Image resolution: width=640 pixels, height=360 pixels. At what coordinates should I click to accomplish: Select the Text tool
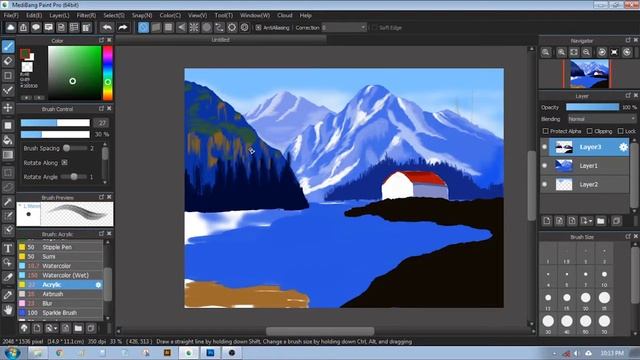(x=8, y=248)
